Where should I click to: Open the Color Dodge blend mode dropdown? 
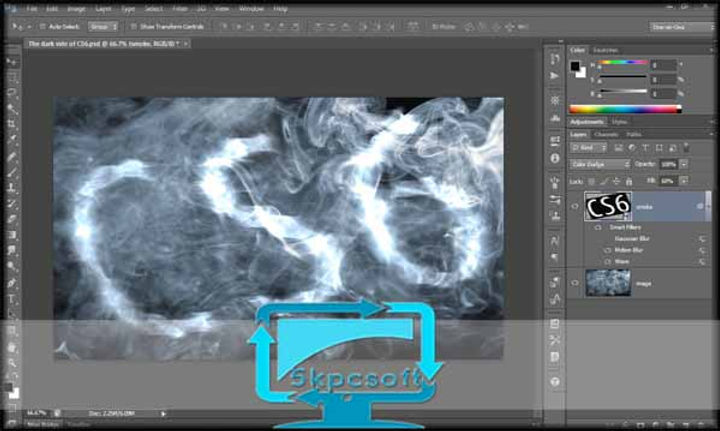[x=600, y=164]
